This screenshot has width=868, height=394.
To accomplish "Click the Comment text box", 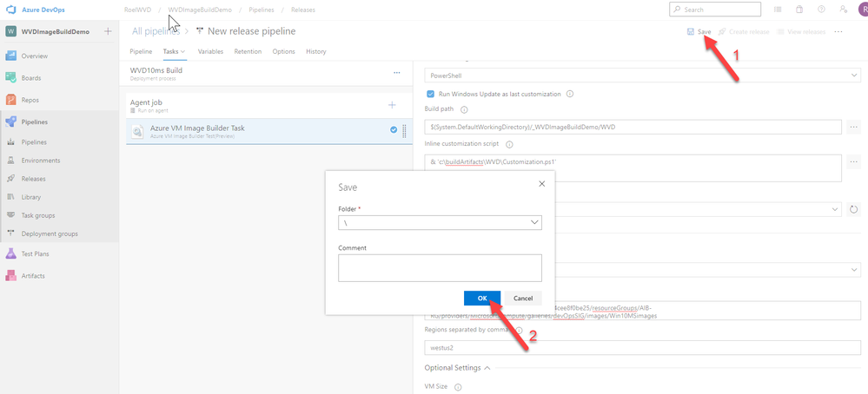I will pos(441,268).
